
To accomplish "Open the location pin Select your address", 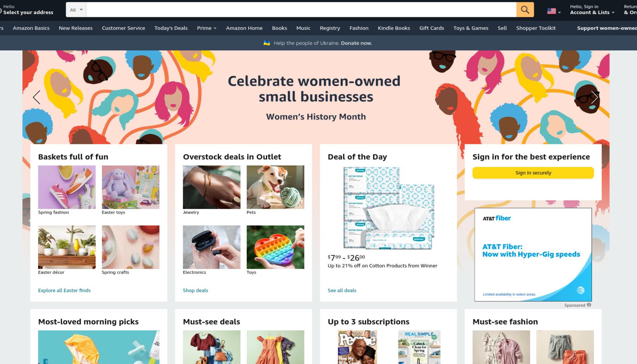I will click(x=27, y=10).
